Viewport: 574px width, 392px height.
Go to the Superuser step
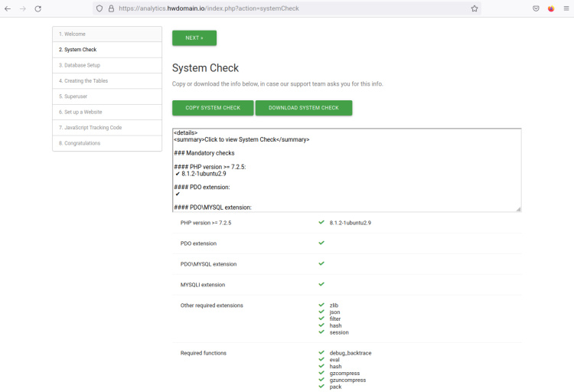coord(106,96)
